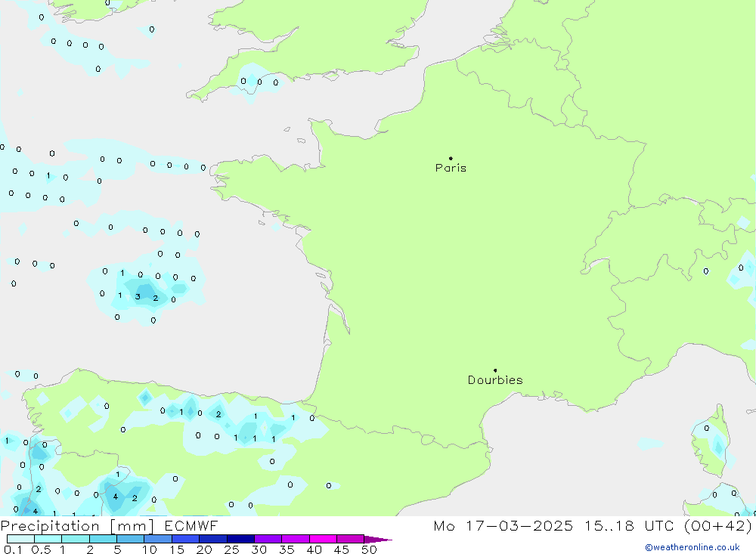Image resolution: width=756 pixels, height=554 pixels.
Task: Pick the 15 to 20 legend swatch
Action: [186, 539]
